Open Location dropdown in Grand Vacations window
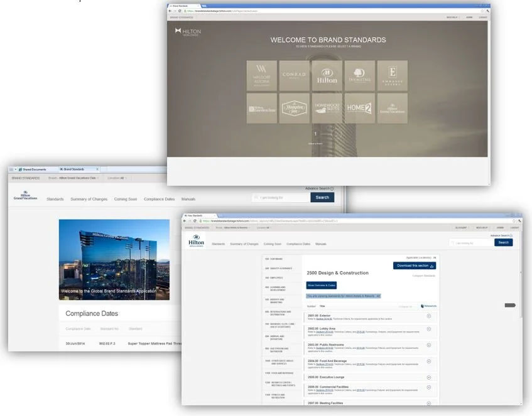The width and height of the screenshot is (532, 416). point(117,178)
